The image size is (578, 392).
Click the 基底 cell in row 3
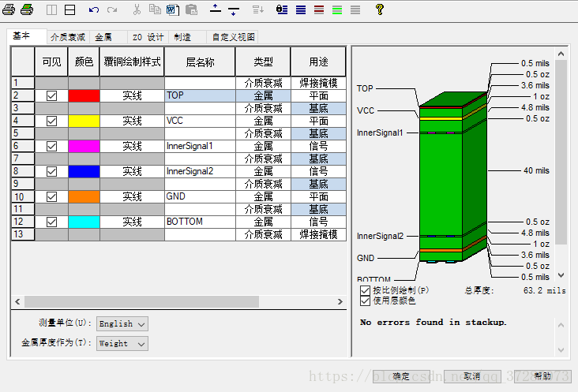(318, 109)
